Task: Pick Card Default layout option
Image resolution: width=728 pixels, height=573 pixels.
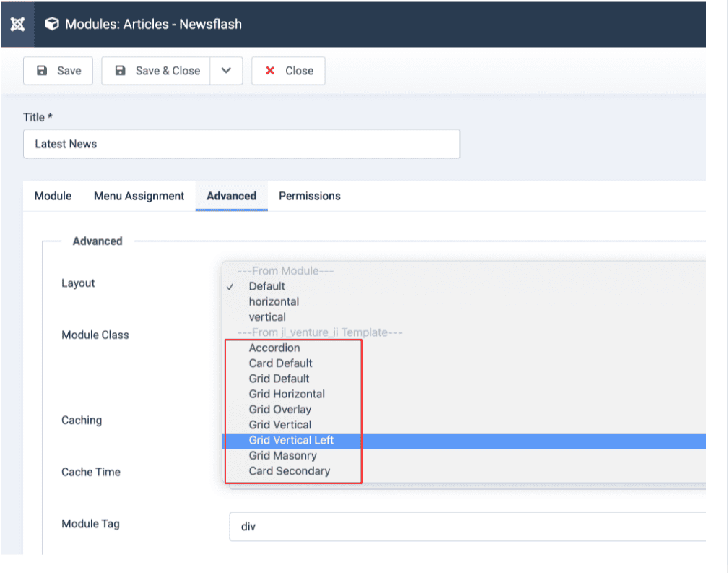Action: [281, 363]
